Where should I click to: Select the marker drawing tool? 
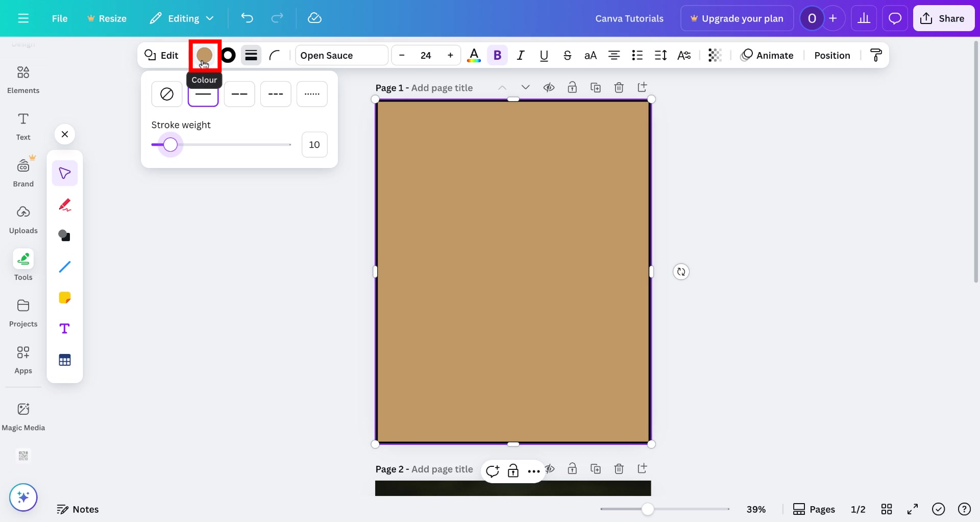tap(65, 204)
